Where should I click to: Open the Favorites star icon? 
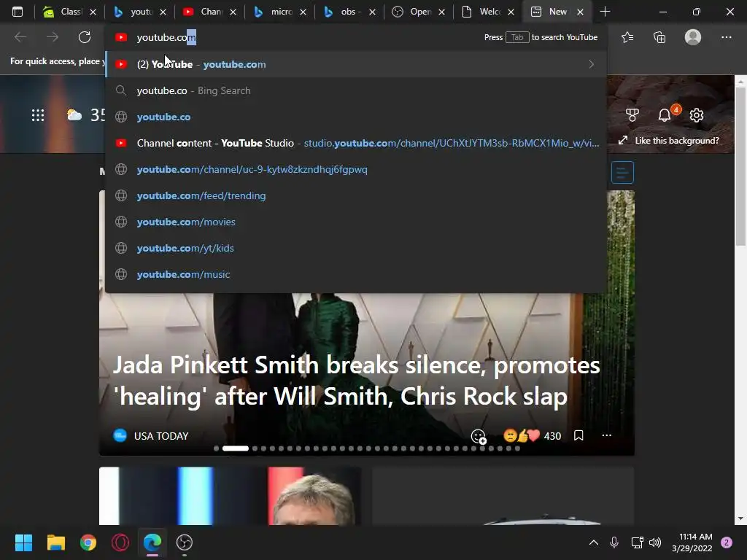(x=627, y=37)
